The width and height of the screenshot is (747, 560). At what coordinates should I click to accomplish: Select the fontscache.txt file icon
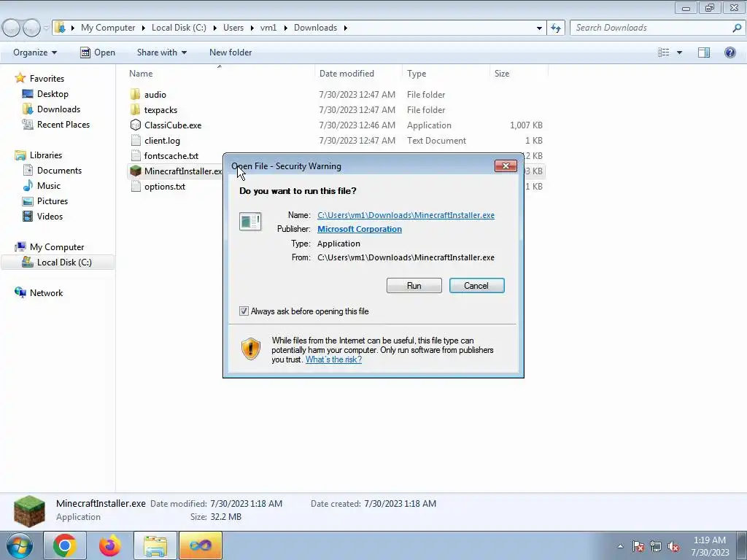tap(135, 155)
